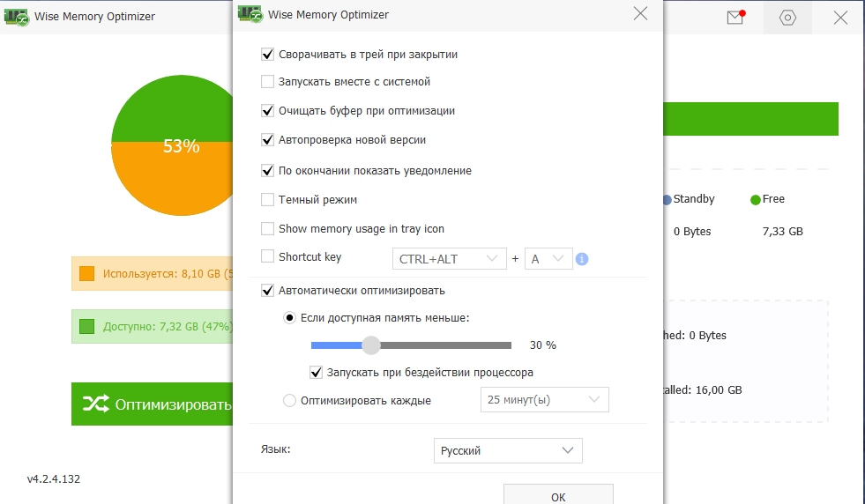Click the Standby legend label
865x504 pixels.
tap(693, 199)
